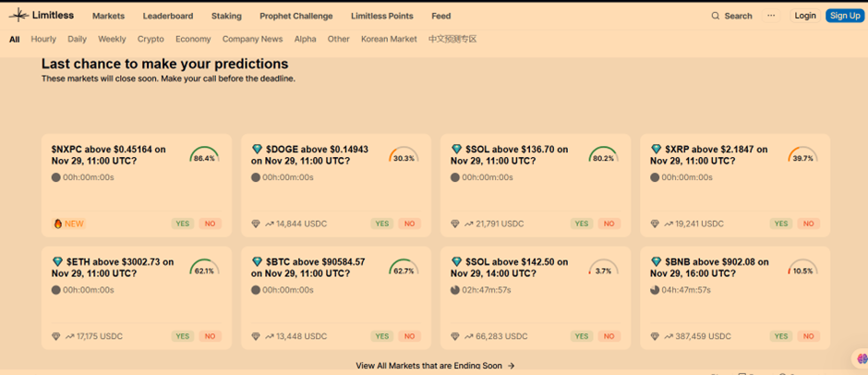
Task: Click the timer icon on the $NXPC card
Action: 56,178
